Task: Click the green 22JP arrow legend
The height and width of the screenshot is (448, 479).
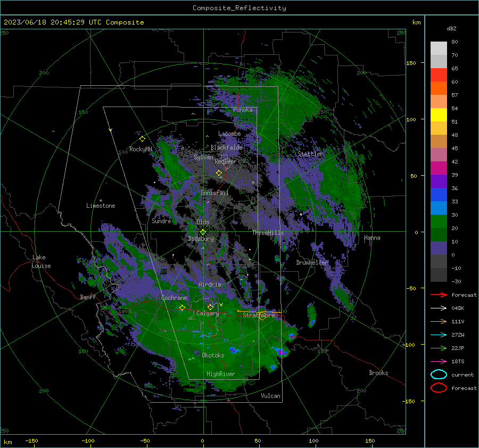Action: pyautogui.click(x=439, y=348)
